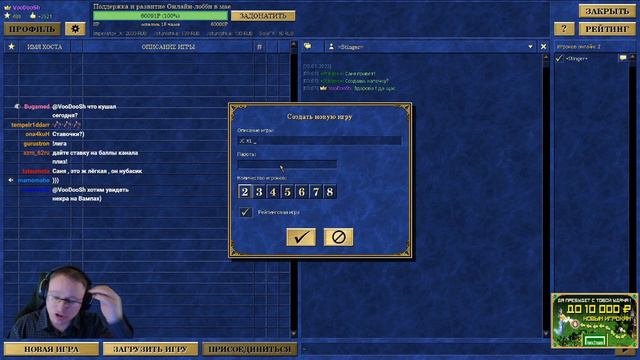
Task: Open the general chat with the speech-bubbles icon
Action: point(307,47)
